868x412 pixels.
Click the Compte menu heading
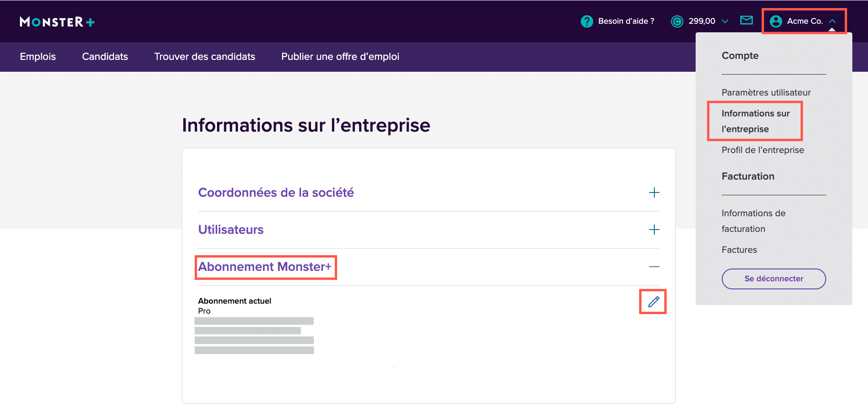740,56
